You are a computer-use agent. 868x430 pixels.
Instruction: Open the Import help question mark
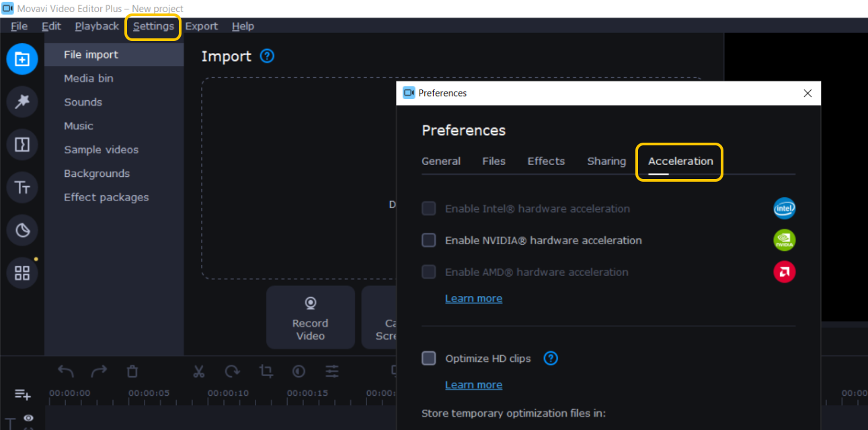point(266,56)
